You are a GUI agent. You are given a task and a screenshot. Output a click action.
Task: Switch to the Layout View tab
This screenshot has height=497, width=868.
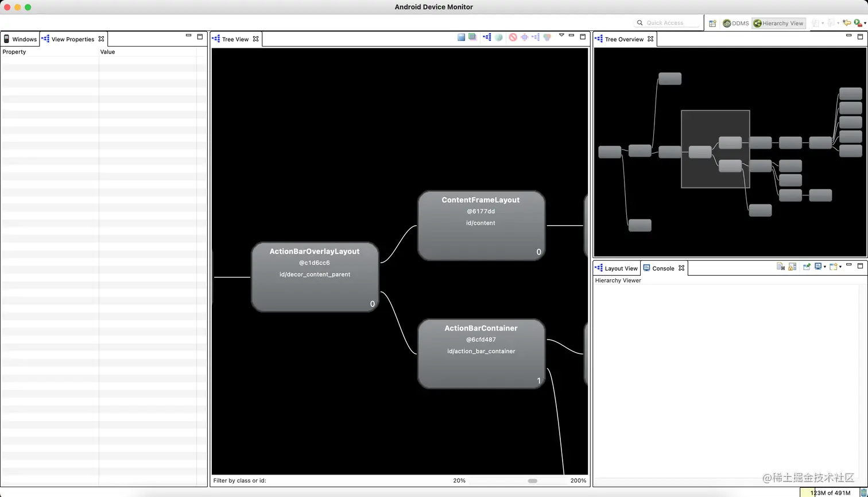coord(617,268)
